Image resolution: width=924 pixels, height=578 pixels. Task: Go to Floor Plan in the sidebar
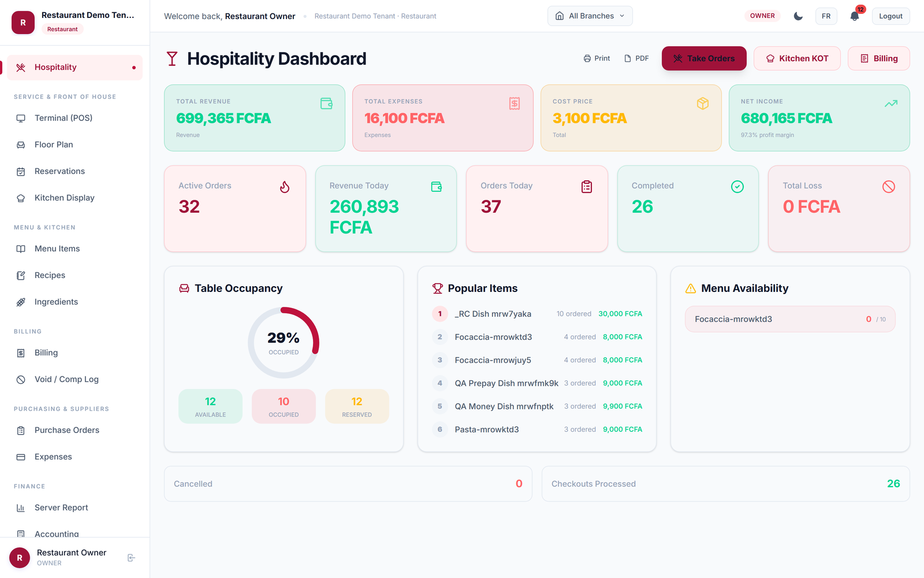[74, 144]
